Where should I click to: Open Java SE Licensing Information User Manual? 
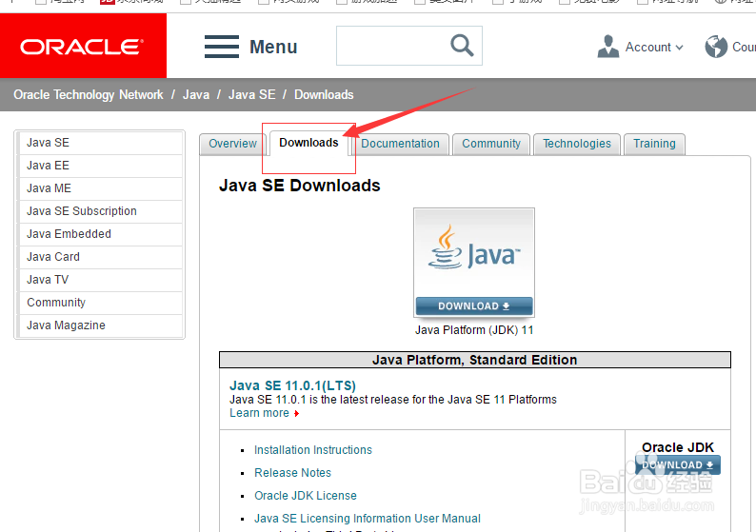click(x=368, y=519)
